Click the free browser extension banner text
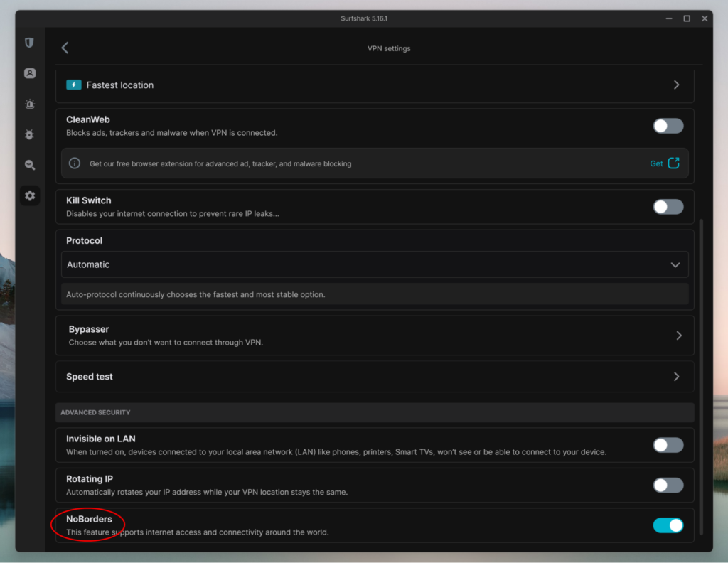The height and width of the screenshot is (563, 728). coord(220,163)
